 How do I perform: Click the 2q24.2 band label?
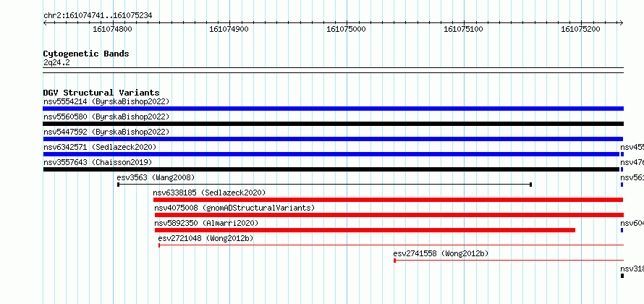(56, 62)
